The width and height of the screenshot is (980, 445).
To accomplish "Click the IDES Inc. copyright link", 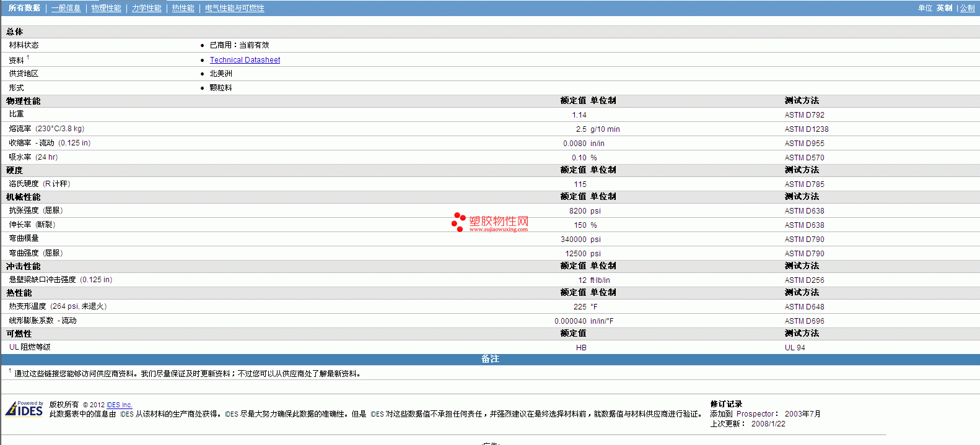I will pos(120,405).
